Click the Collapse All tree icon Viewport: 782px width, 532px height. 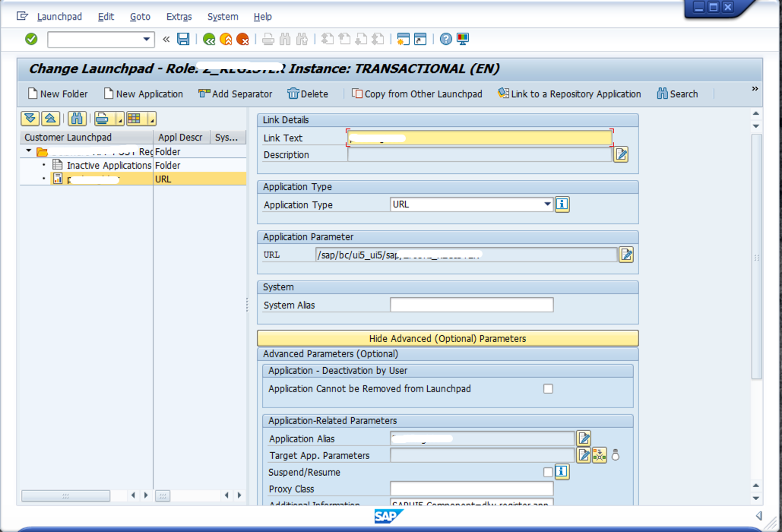[x=50, y=119]
